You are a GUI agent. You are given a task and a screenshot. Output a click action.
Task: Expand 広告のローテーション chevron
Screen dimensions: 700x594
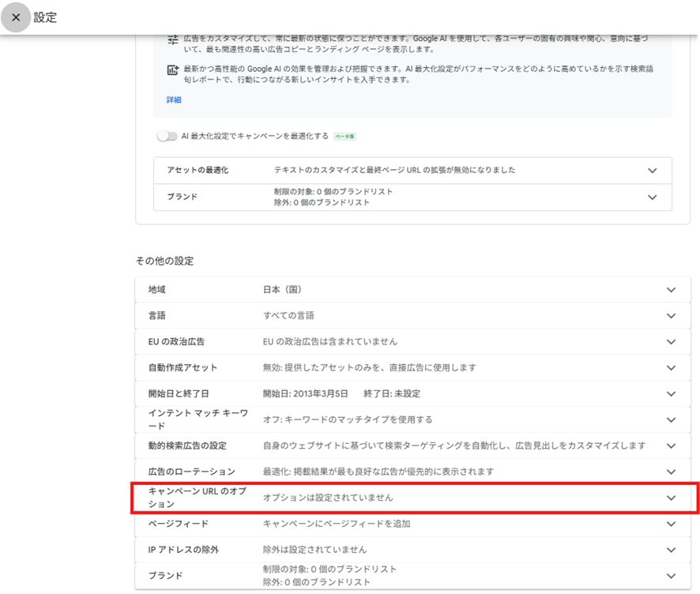pyautogui.click(x=671, y=472)
